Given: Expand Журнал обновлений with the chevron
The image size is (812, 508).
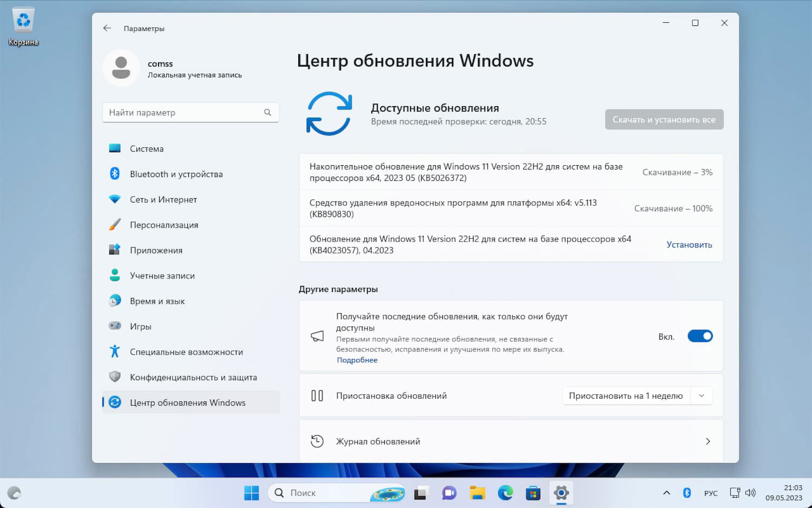Looking at the screenshot, I should tap(708, 441).
